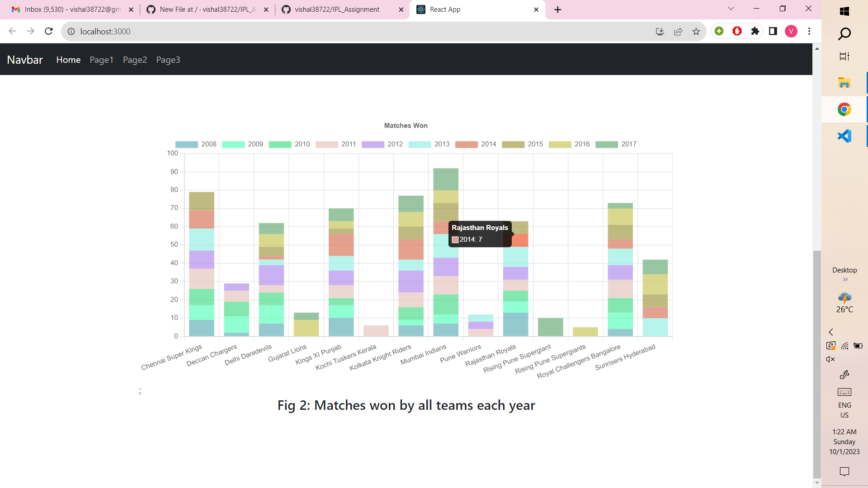Click the Rising Pune Supergiant bar
The height and width of the screenshot is (488, 868).
click(x=551, y=327)
